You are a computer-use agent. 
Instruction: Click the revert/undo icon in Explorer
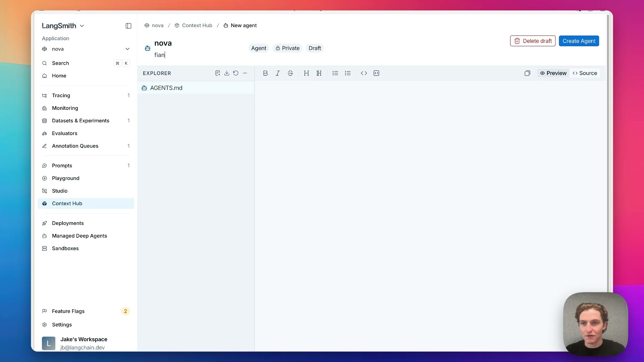[x=236, y=73]
